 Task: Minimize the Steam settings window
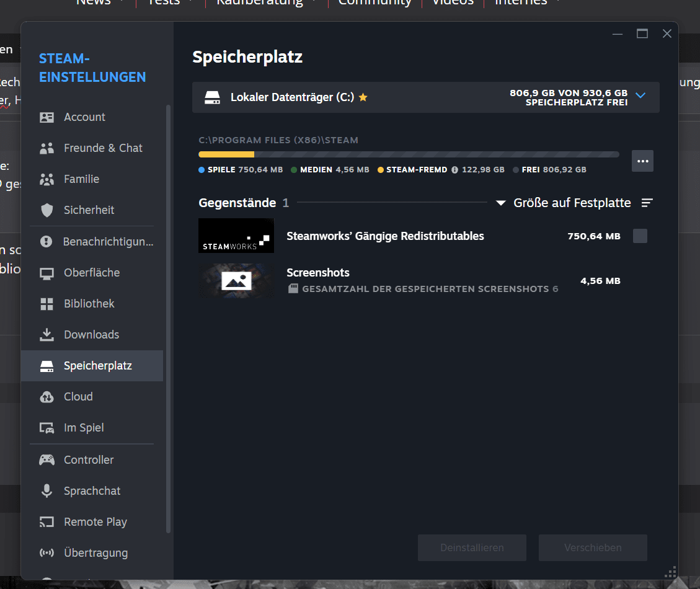(x=618, y=34)
